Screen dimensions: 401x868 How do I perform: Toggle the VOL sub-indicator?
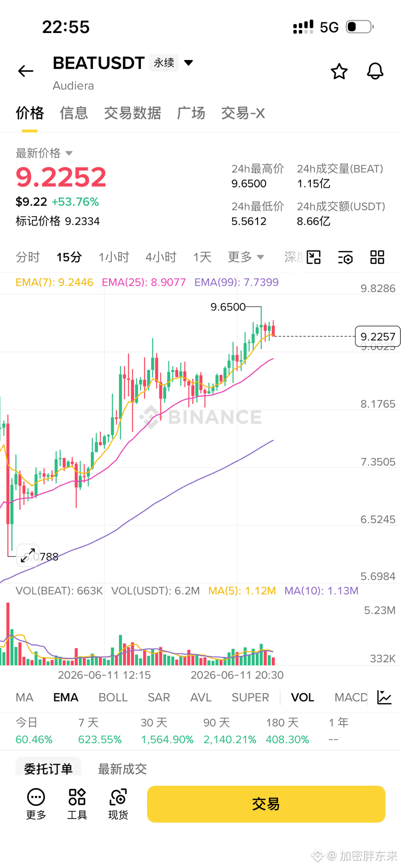click(x=303, y=697)
